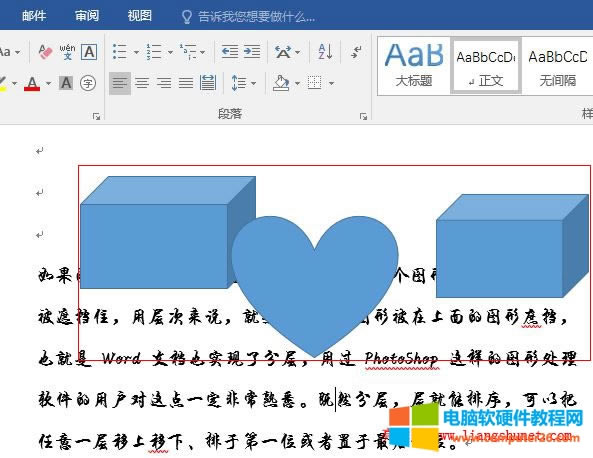
Task: Expand the numbering dropdown arrow
Action: point(170,52)
